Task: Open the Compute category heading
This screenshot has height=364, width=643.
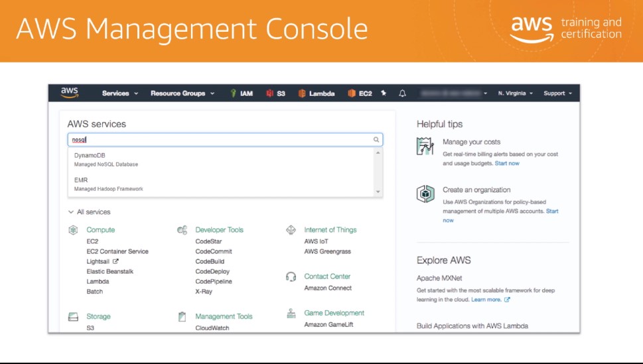Action: [x=100, y=230]
